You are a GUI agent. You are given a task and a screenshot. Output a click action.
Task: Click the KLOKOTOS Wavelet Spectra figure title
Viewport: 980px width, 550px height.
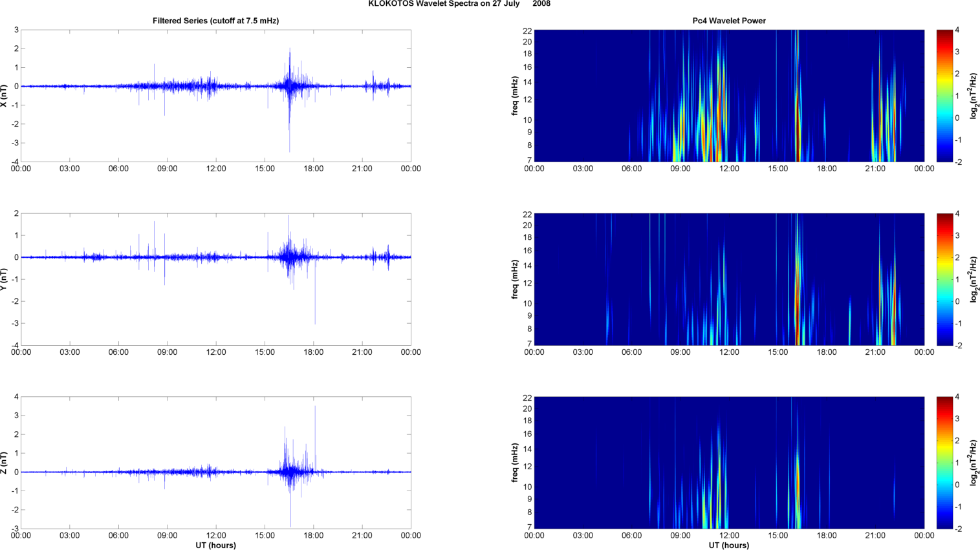pyautogui.click(x=459, y=4)
